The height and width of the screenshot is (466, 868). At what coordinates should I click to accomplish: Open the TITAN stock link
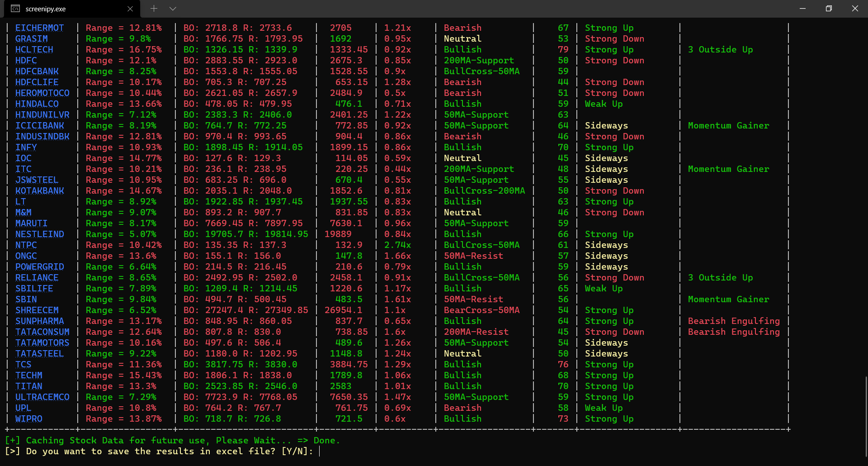[29, 386]
